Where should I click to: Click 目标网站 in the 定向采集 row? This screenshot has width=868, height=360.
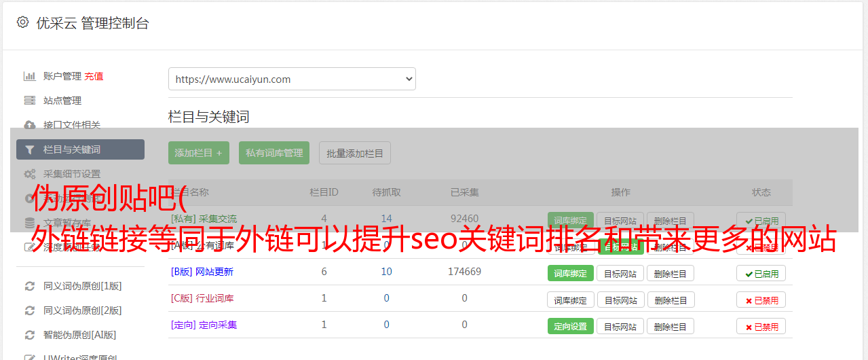click(620, 327)
